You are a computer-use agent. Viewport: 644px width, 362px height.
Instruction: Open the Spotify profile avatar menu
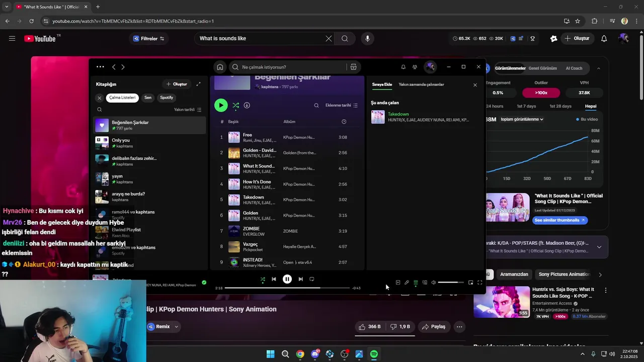point(430,67)
